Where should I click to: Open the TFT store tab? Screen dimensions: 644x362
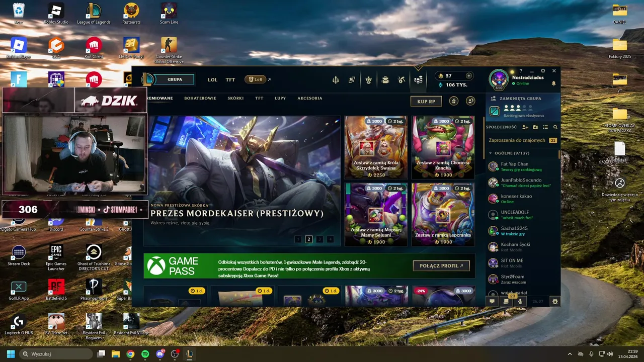[259, 98]
